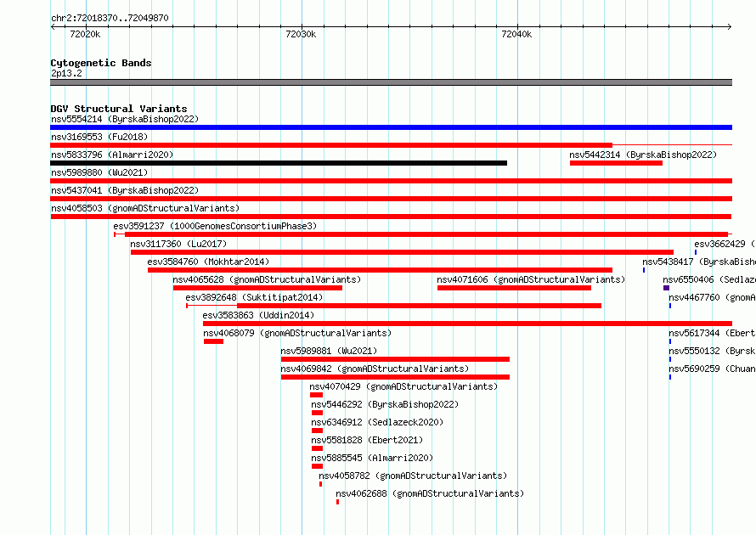Select nsv5446292 (ByrskaBishop2022) label

385,404
